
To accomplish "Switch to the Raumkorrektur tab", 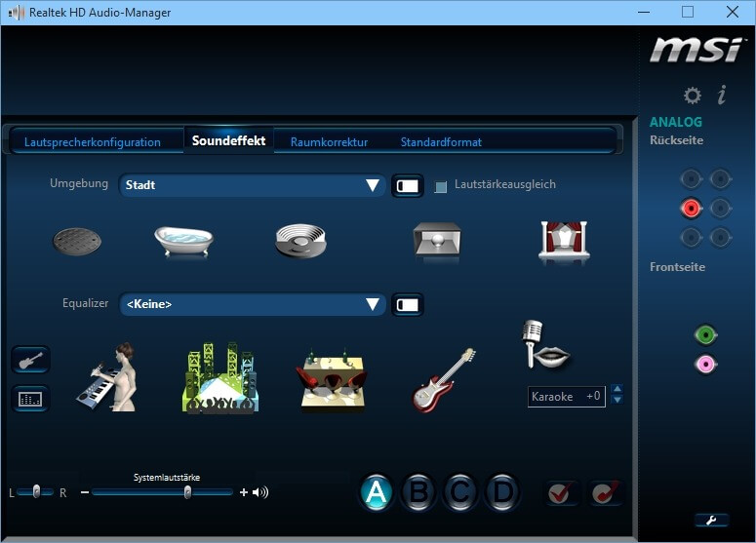I will coord(330,142).
